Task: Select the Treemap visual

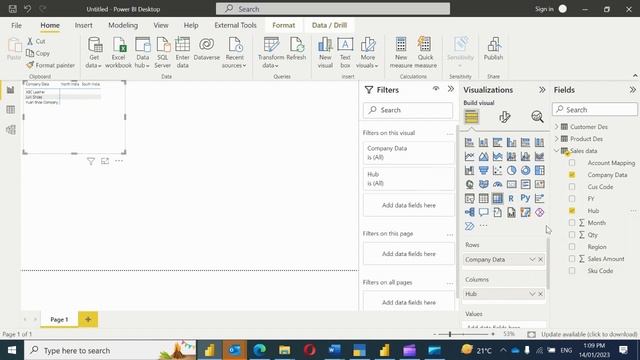Action: [x=539, y=170]
